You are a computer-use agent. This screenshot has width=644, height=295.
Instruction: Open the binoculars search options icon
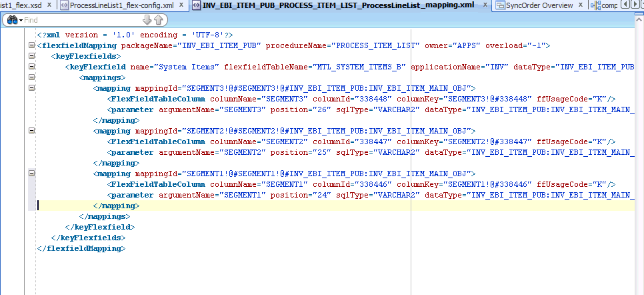15,20
